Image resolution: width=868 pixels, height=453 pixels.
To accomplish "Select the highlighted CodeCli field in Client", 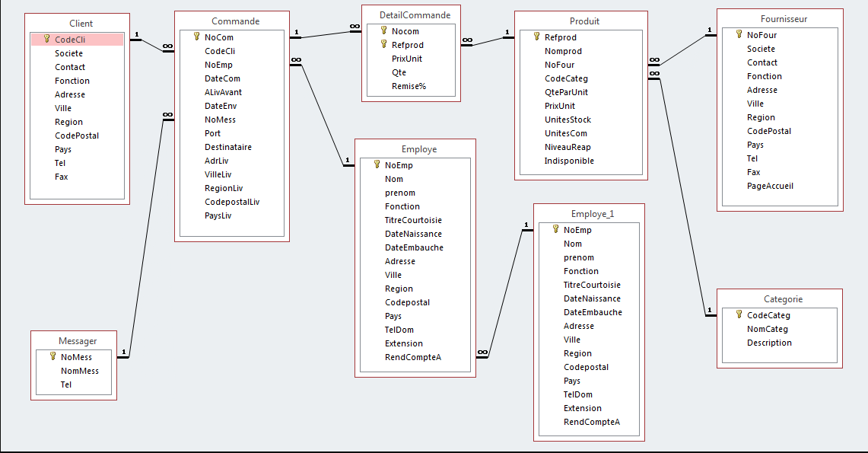I will tap(72, 39).
